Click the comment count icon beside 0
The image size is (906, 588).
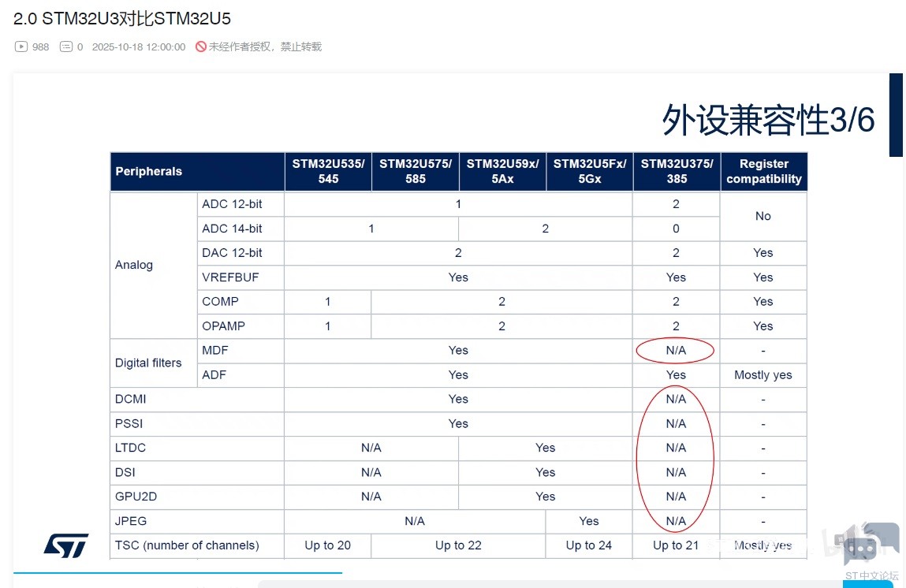66,47
